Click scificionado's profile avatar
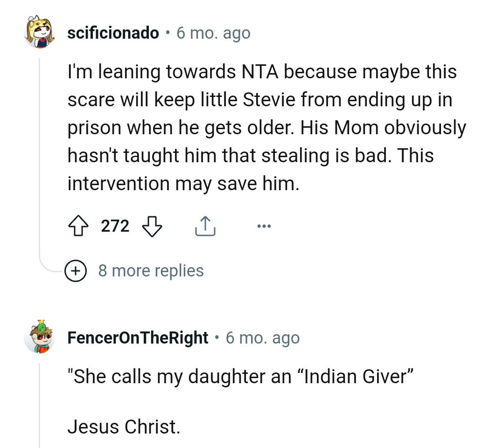 [x=40, y=33]
